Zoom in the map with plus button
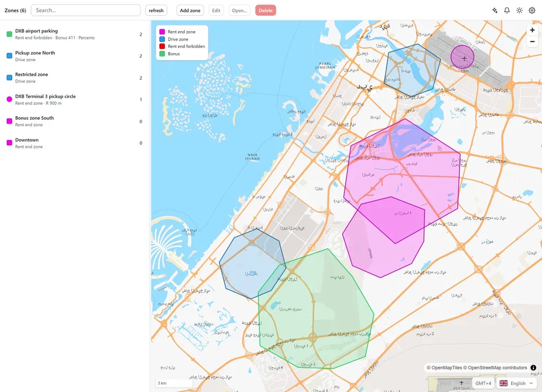This screenshot has height=392, width=542. [x=532, y=30]
